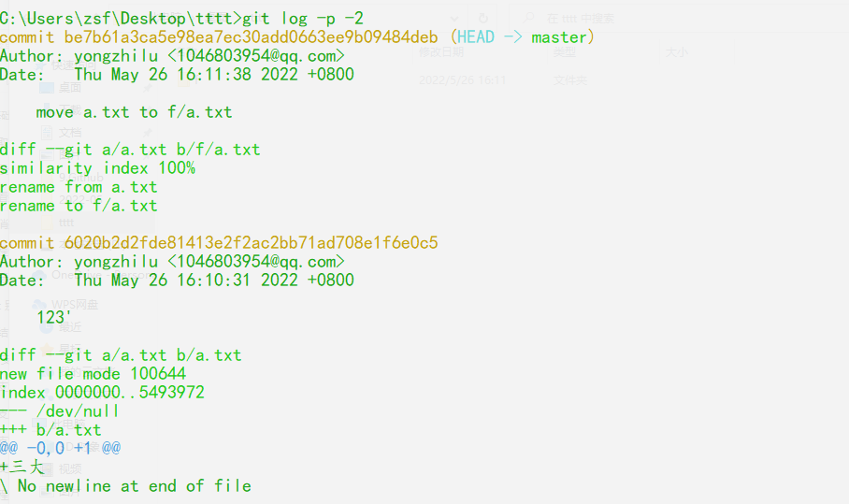The width and height of the screenshot is (849, 504).
Task: Sort by the 类型 column header
Action: 564,52
